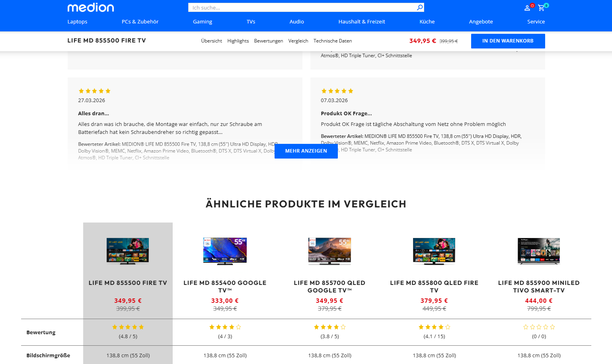Click the 'LIFE MD 855400 GOOGLE TV' title

(225, 287)
